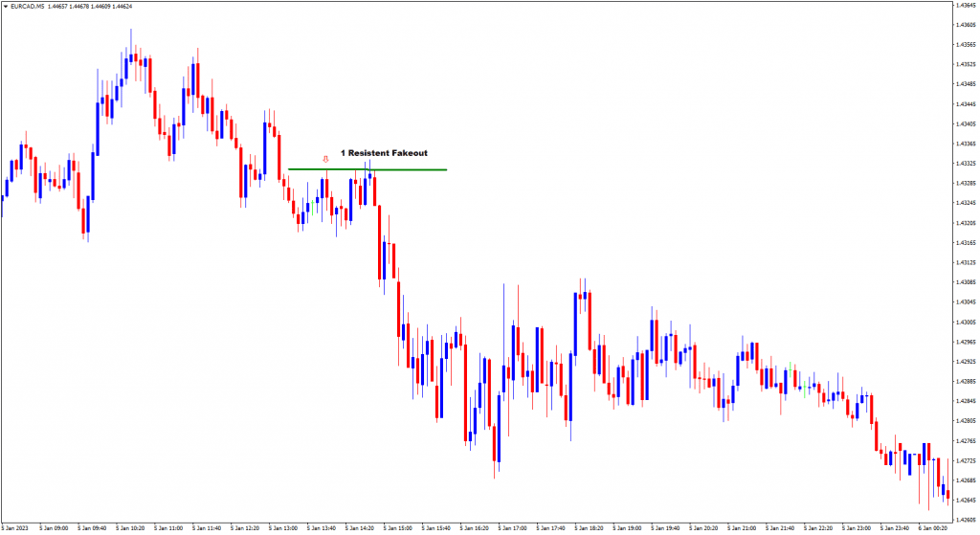This screenshot has width=980, height=535.
Task: Click the '5 Jan 21:00' time label
Action: pyautogui.click(x=742, y=528)
